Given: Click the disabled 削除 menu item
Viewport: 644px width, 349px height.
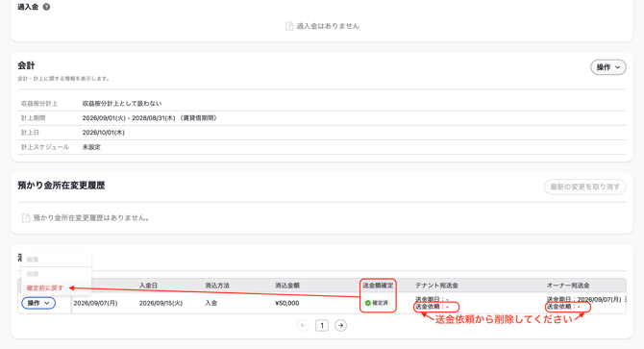Looking at the screenshot, I should coord(33,274).
